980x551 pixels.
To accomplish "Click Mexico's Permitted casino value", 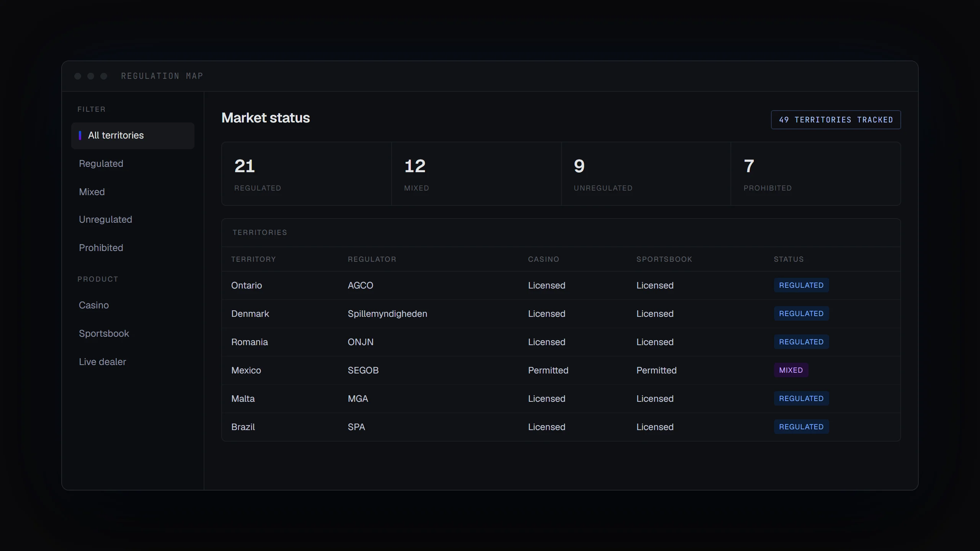I will (x=548, y=370).
